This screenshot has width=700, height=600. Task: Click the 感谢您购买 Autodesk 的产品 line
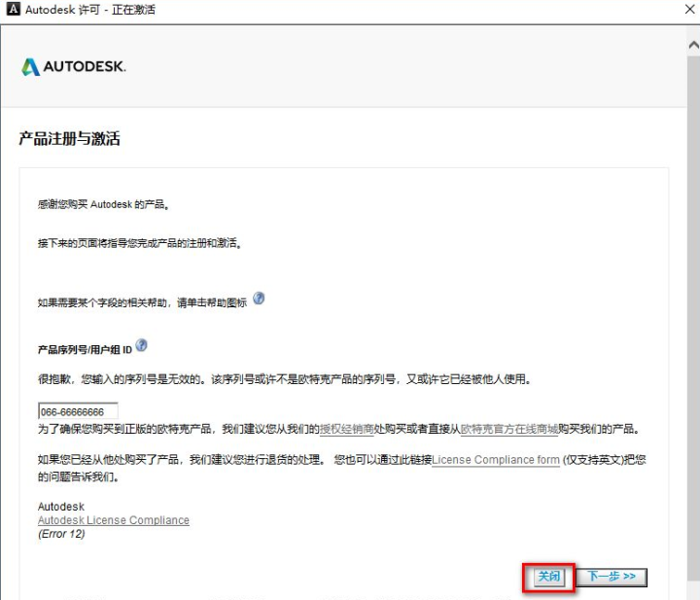[102, 205]
